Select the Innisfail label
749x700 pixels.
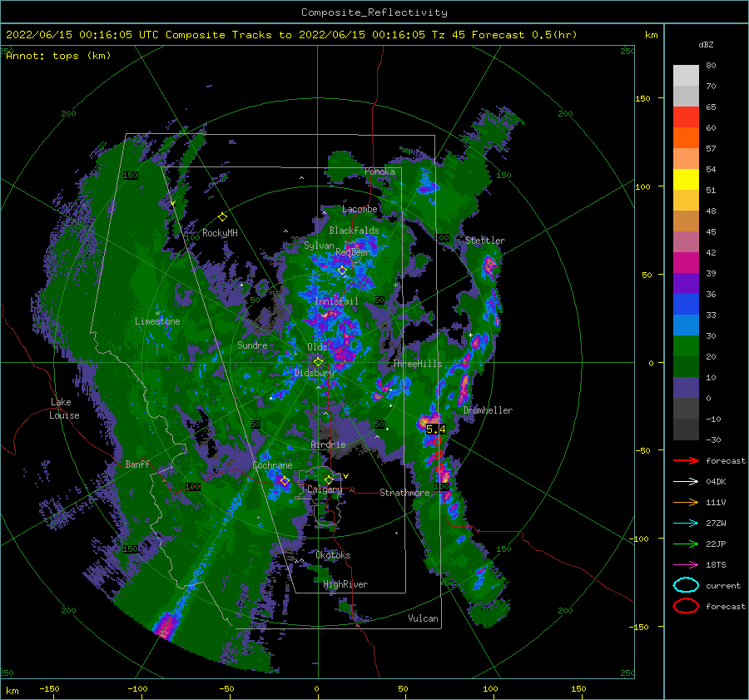336,301
